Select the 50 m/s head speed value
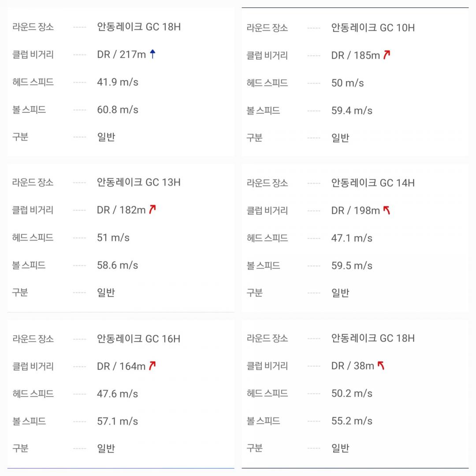Image resolution: width=476 pixels, height=476 pixels. [x=347, y=83]
